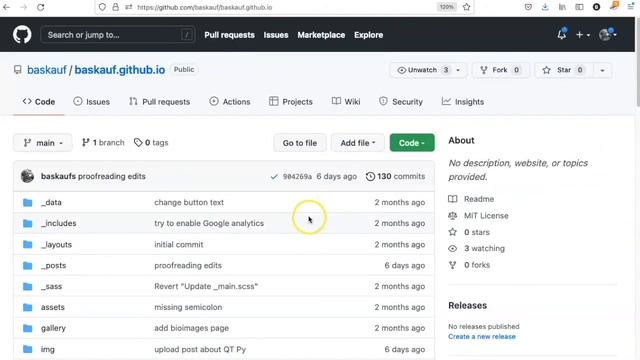Open commit hash 984269a
This screenshot has height=360, width=640.
click(x=297, y=176)
